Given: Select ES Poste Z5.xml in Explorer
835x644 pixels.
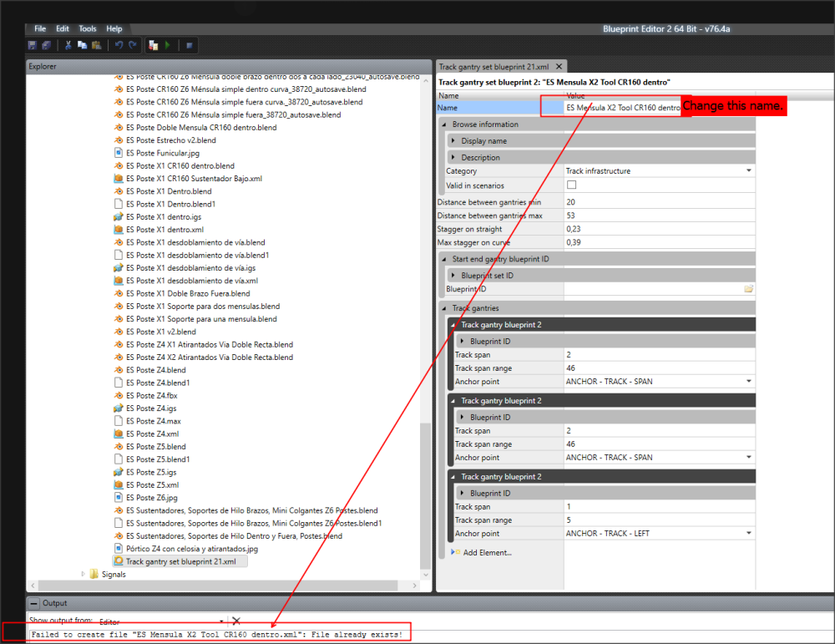Looking at the screenshot, I should 153,485.
